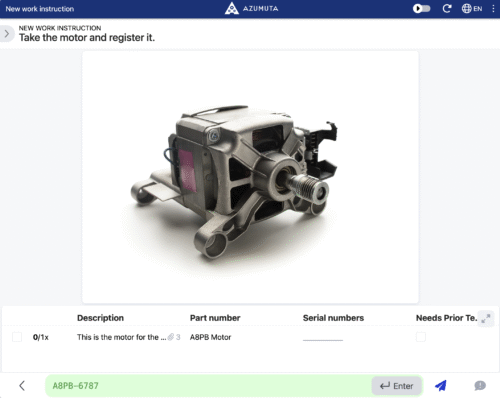This screenshot has height=398, width=500.
Task: Tick the Needs Prior Te. checkbox
Action: (421, 337)
